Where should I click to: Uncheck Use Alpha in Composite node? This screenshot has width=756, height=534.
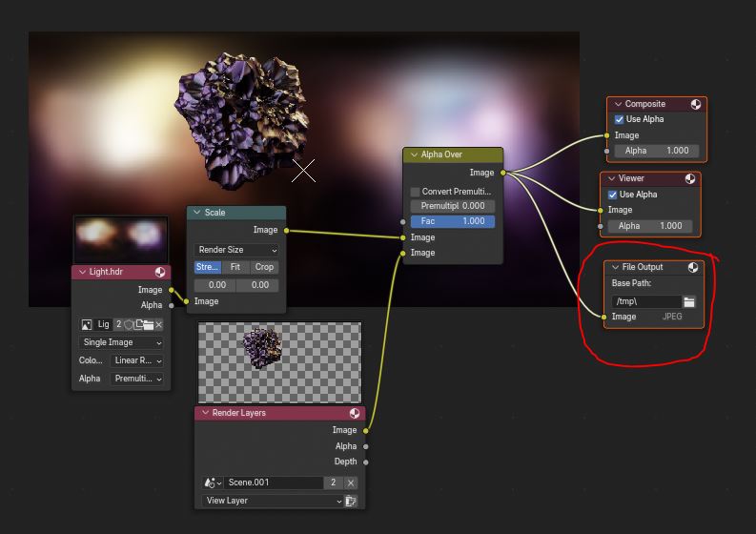pyautogui.click(x=620, y=119)
